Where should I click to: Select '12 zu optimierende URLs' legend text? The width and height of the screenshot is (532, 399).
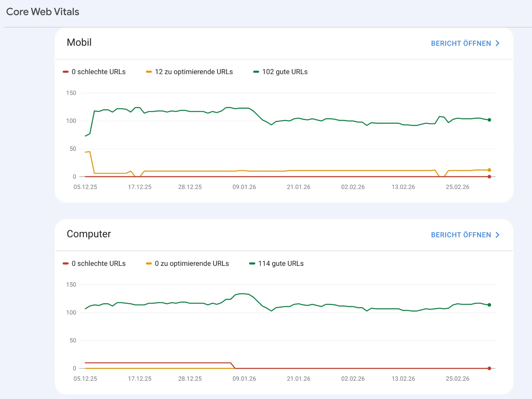click(194, 72)
